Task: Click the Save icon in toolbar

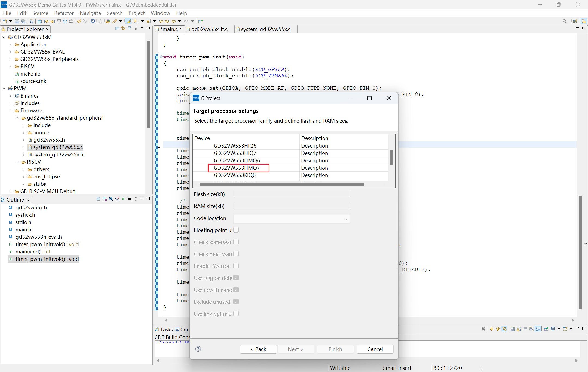Action: coord(17,21)
